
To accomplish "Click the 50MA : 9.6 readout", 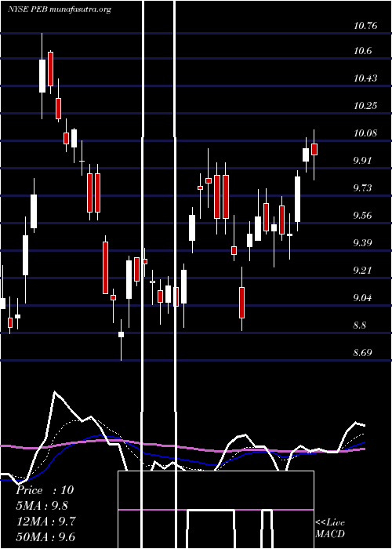I will [x=45, y=536].
